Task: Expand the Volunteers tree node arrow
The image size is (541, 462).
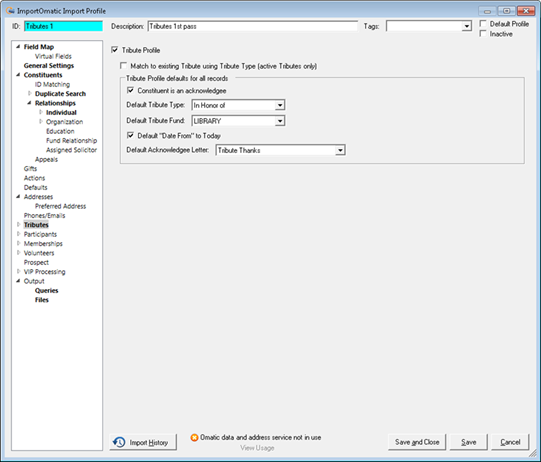Action: tap(18, 253)
